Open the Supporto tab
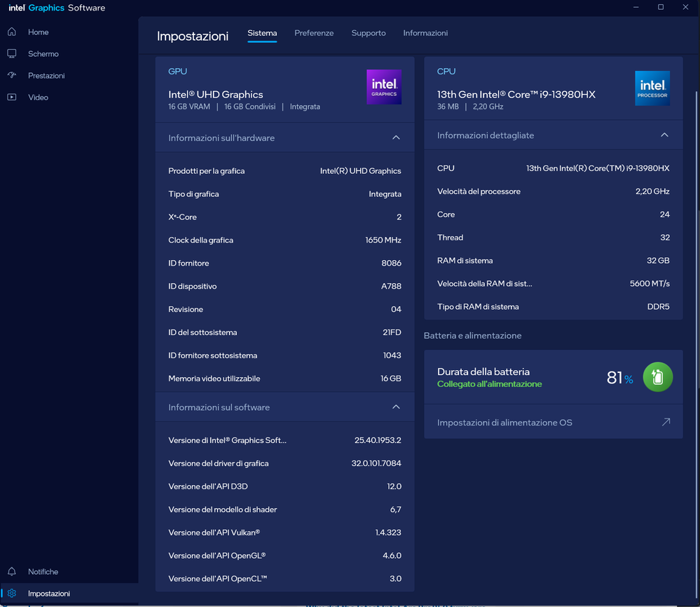 [x=369, y=33]
